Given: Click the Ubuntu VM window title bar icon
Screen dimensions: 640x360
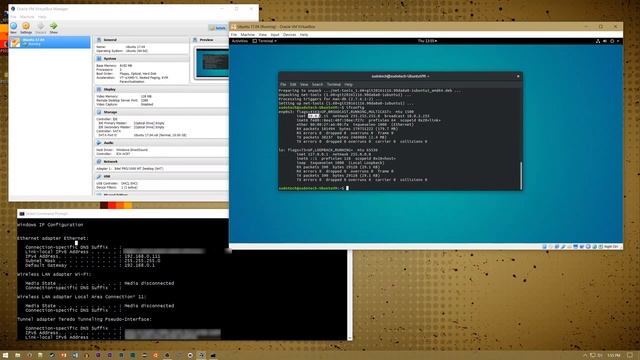Looking at the screenshot, I should (x=233, y=27).
